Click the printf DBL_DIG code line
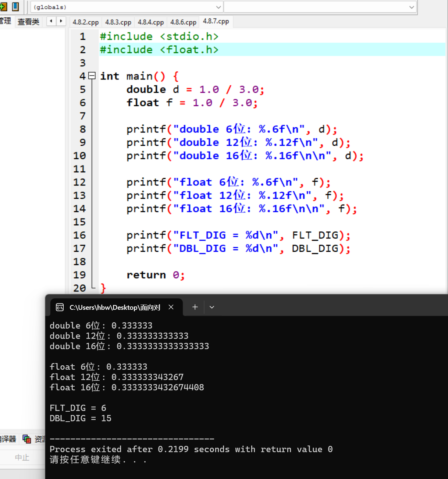Image resolution: width=448 pixels, height=479 pixels. [238, 248]
